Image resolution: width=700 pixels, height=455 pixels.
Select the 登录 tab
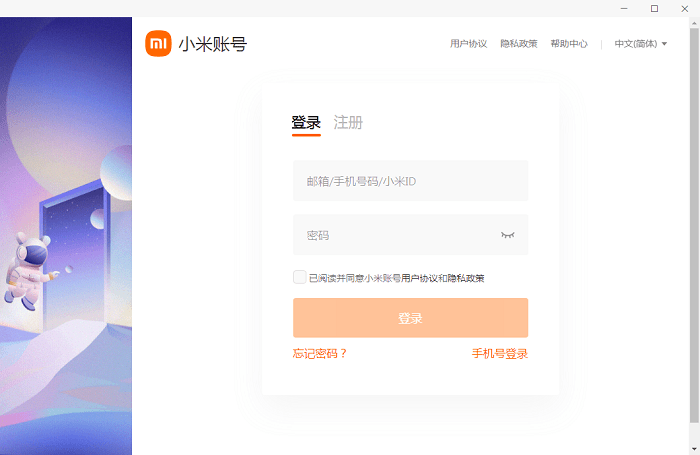[x=306, y=123]
